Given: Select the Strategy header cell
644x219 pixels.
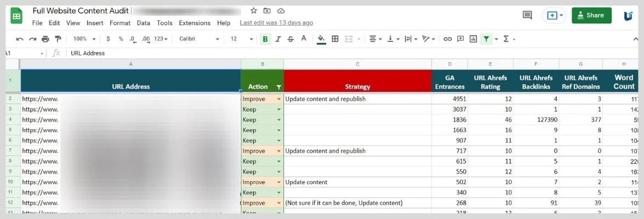Looking at the screenshot, I should point(357,81).
